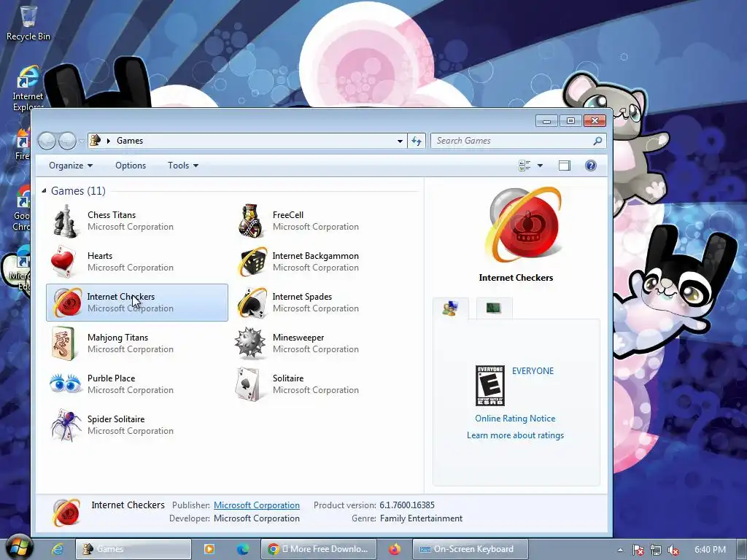Click the Show desktop button

point(743,549)
